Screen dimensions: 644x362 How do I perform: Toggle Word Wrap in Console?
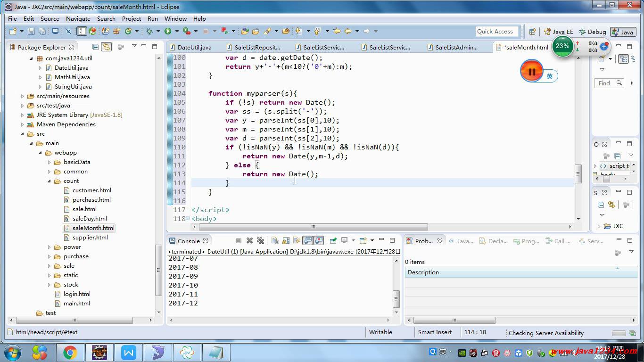point(296,240)
